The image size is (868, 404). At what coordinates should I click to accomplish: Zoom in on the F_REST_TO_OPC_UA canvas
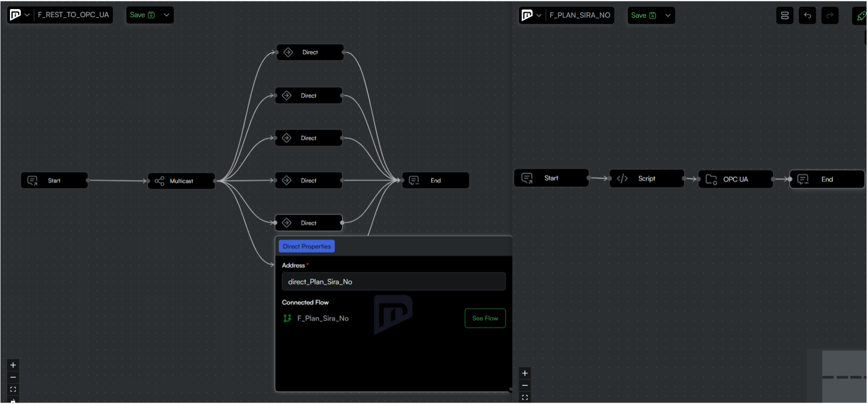pos(13,365)
